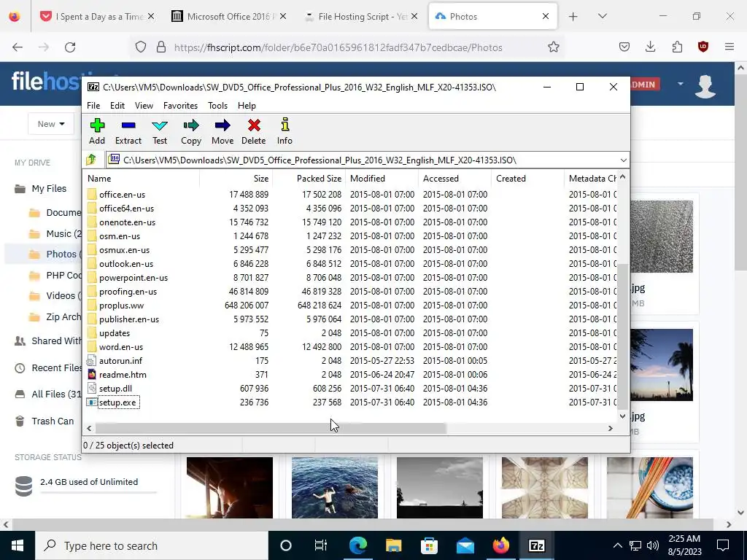The image size is (747, 560).
Task: Click the user avatar in filehosting page
Action: 705,86
